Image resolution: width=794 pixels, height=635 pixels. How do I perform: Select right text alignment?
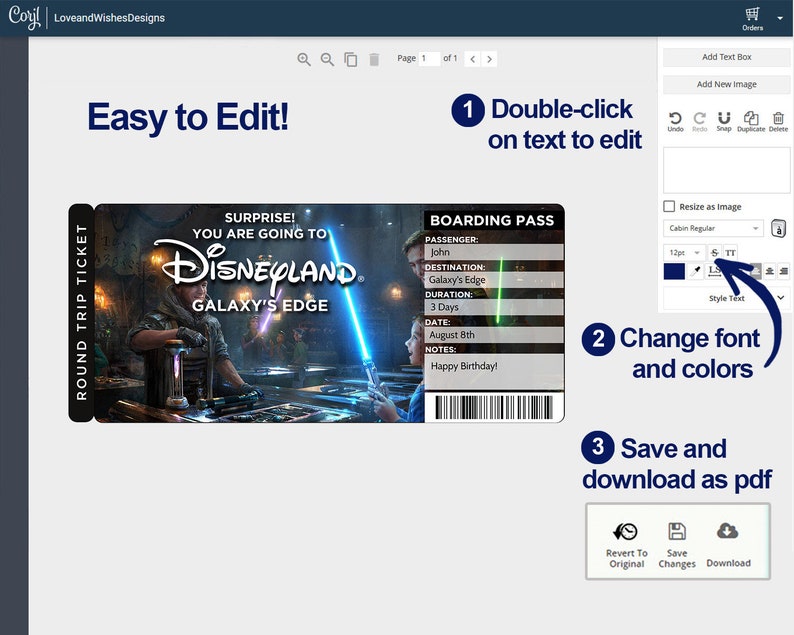pos(783,271)
